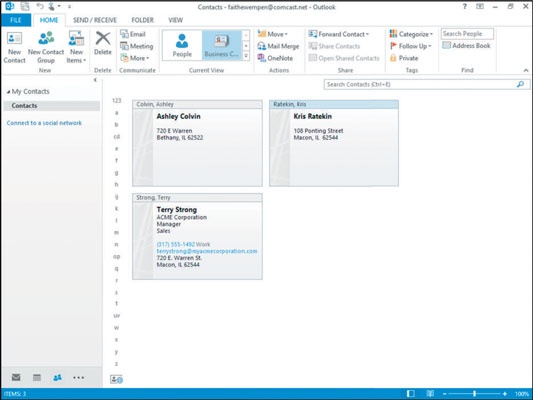Select the Kris Ratekin business card
This screenshot has height=400, width=533.
[334, 143]
